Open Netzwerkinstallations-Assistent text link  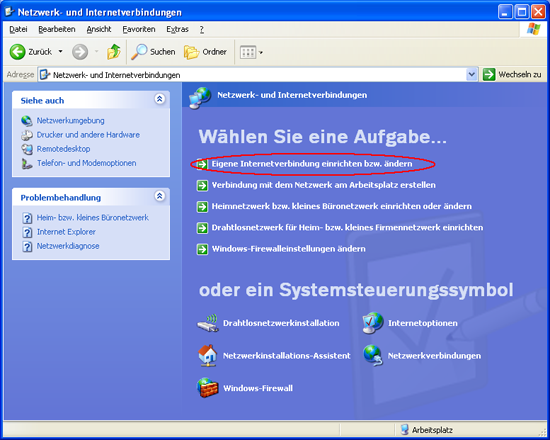[287, 356]
